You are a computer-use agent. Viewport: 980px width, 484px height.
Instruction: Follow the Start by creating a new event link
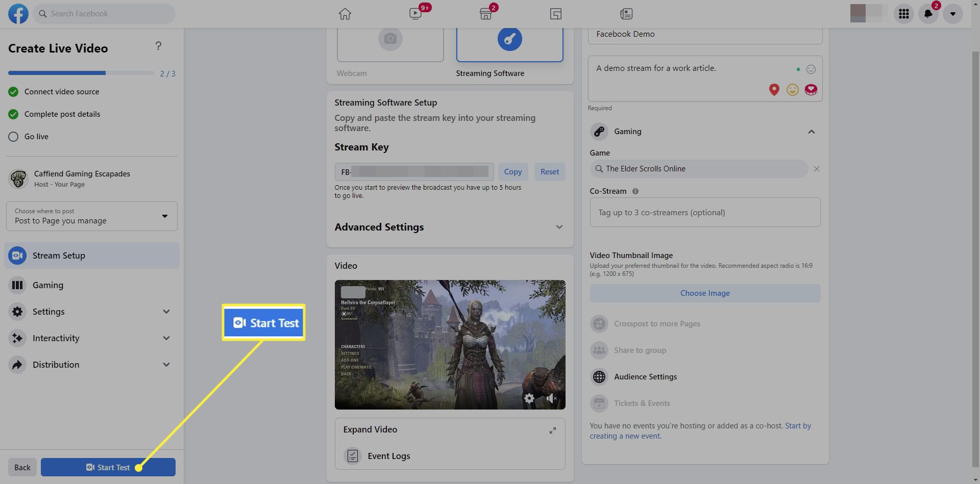[x=700, y=431]
